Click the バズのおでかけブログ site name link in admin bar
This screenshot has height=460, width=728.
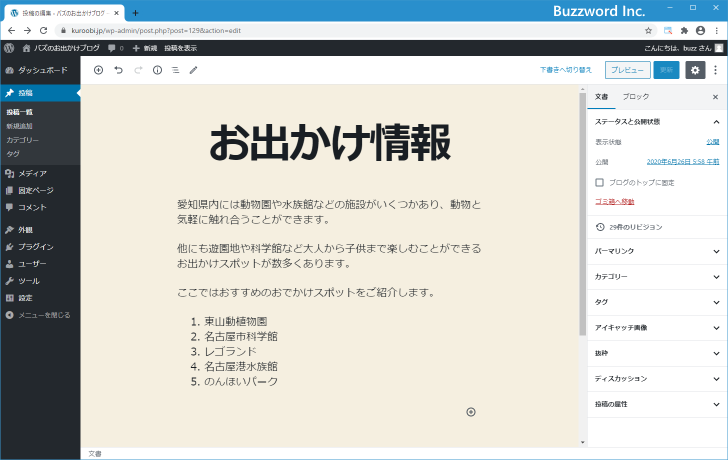pyautogui.click(x=61, y=48)
